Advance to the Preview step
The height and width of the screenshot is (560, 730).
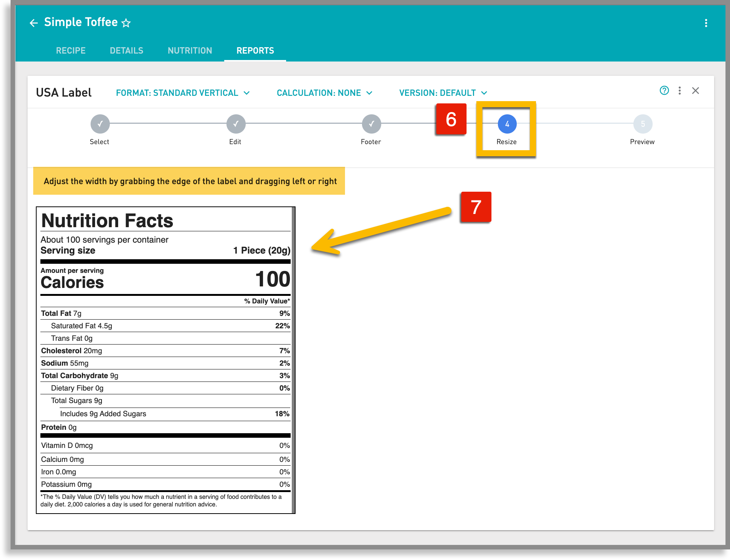click(x=642, y=124)
